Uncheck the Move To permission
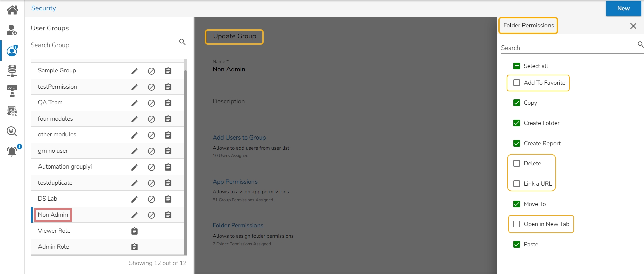 point(516,204)
